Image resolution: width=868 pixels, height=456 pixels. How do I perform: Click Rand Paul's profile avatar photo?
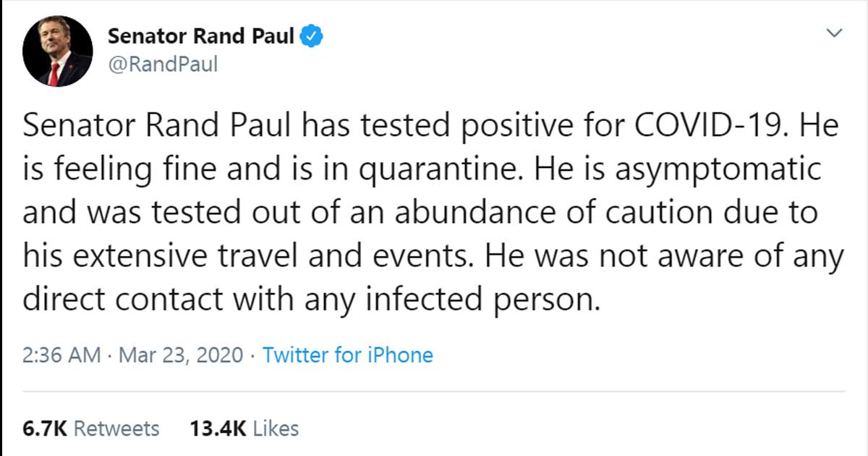(57, 51)
